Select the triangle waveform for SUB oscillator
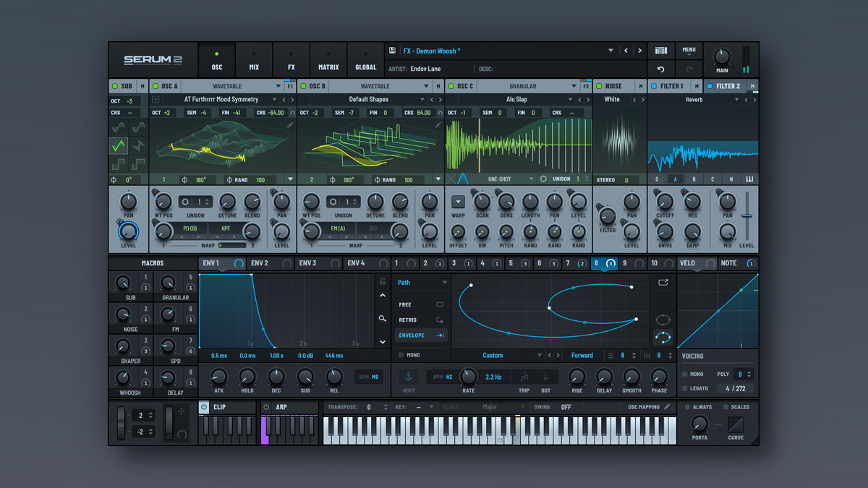868x488 pixels. click(x=118, y=146)
